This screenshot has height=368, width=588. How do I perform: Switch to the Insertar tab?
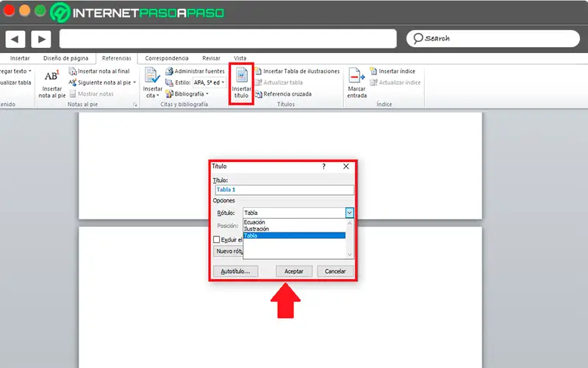(x=20, y=58)
